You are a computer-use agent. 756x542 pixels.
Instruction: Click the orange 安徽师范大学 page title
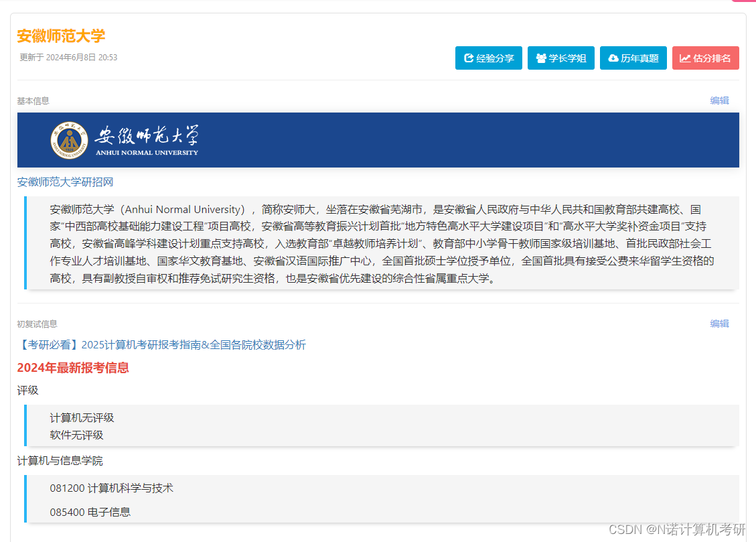tap(61, 36)
